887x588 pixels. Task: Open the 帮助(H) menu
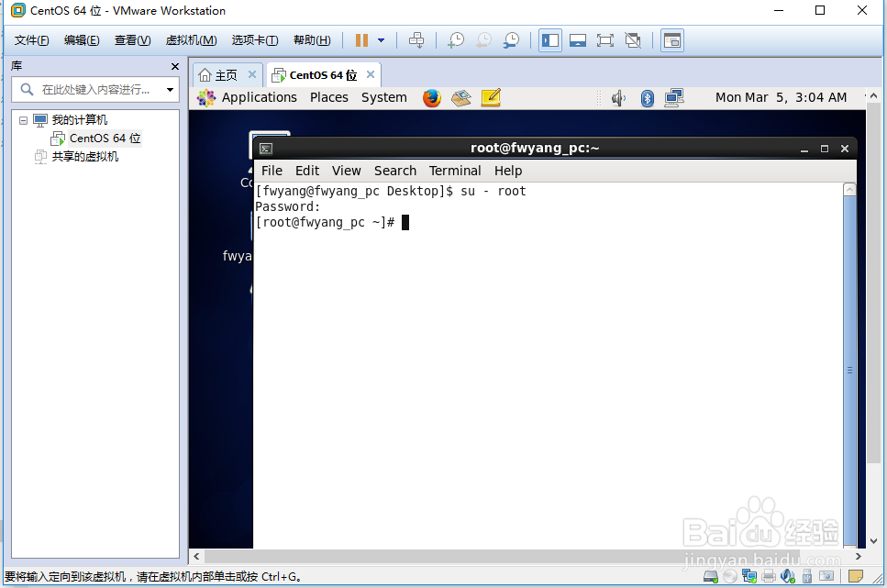pos(312,40)
